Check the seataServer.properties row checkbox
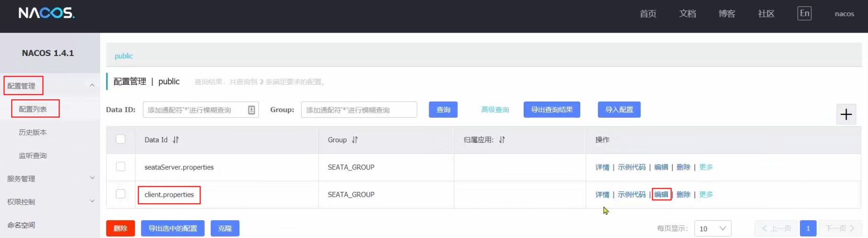The width and height of the screenshot is (868, 238). click(x=120, y=166)
